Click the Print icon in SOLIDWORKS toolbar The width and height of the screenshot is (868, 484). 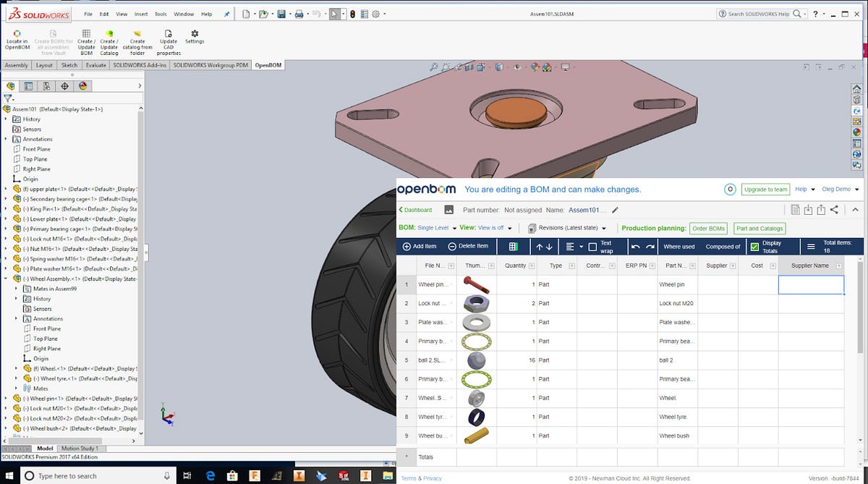[x=299, y=14]
